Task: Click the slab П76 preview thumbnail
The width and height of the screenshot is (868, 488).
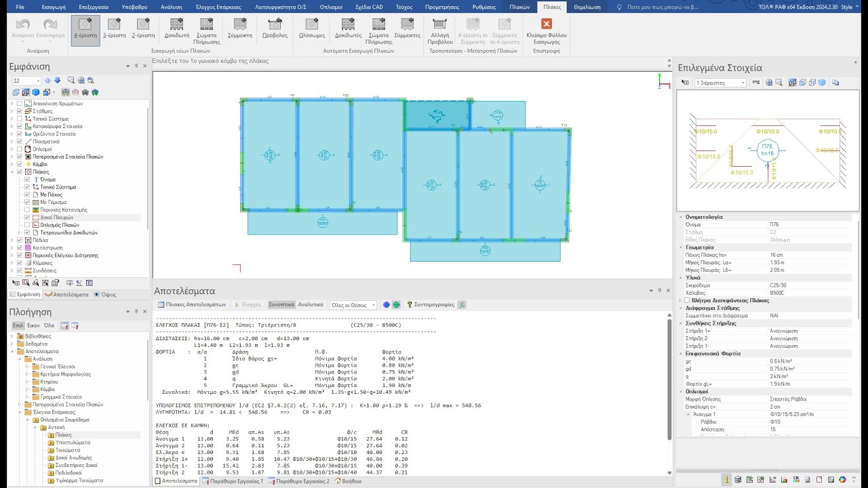Action: (768, 151)
